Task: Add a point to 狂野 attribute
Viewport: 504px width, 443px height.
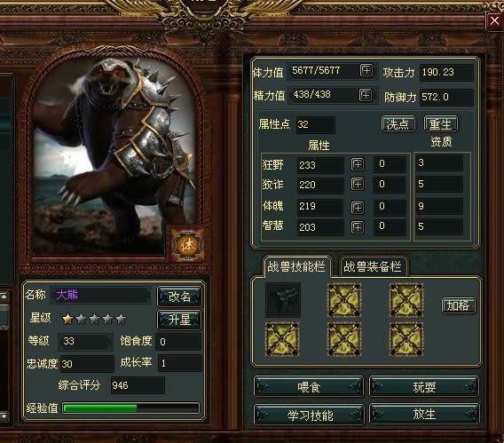Action: [358, 164]
